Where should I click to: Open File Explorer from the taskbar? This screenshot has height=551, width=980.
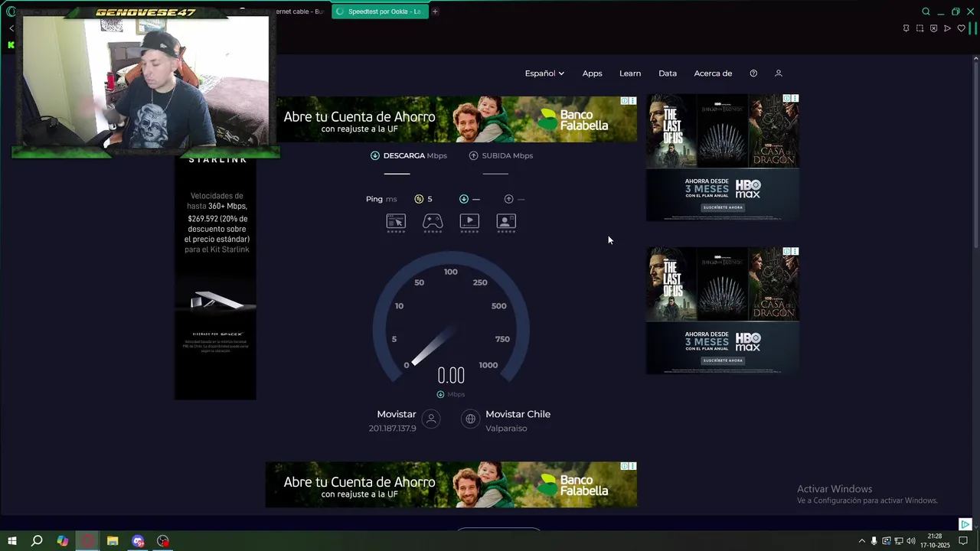(x=113, y=541)
